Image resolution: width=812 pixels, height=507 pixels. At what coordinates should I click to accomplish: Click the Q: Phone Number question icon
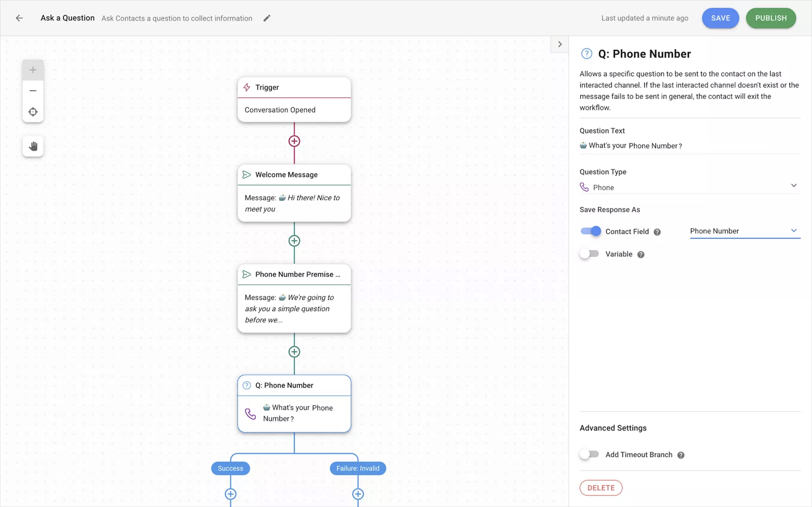click(247, 385)
